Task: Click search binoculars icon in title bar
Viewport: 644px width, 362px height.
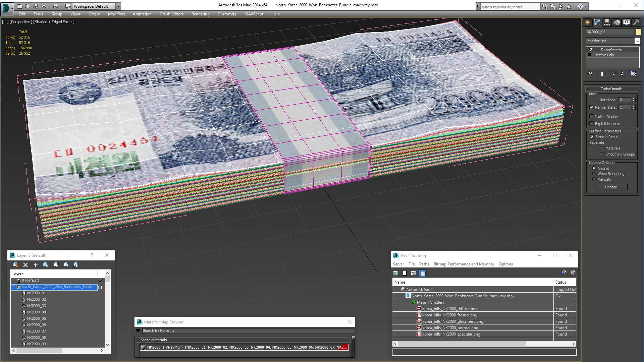Action: [544, 6]
